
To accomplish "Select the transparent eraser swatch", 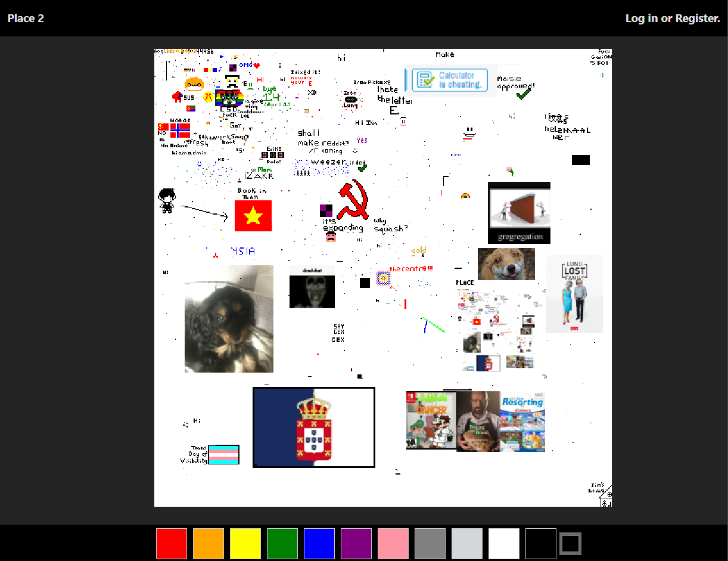I will pyautogui.click(x=570, y=543).
